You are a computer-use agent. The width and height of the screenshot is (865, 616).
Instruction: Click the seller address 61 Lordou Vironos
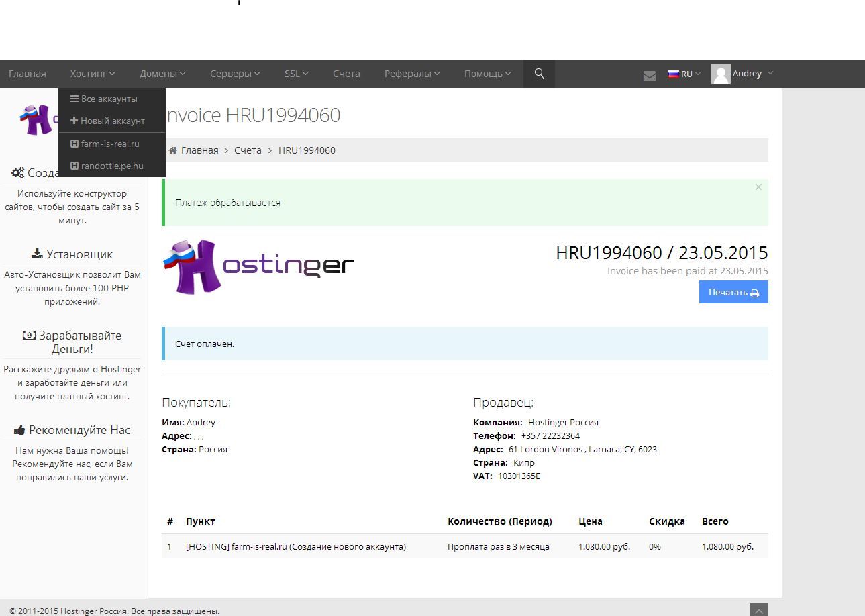coord(582,449)
